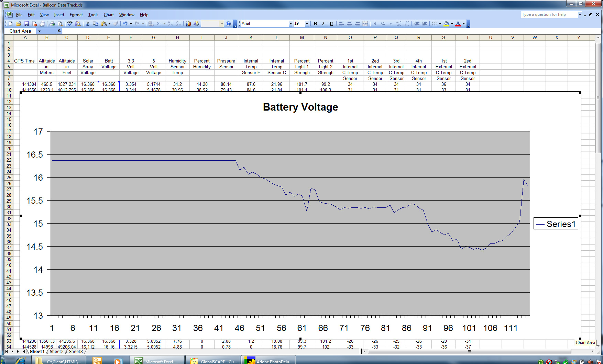The height and width of the screenshot is (364, 603).
Task: Toggle Underline formatting
Action: (x=331, y=24)
